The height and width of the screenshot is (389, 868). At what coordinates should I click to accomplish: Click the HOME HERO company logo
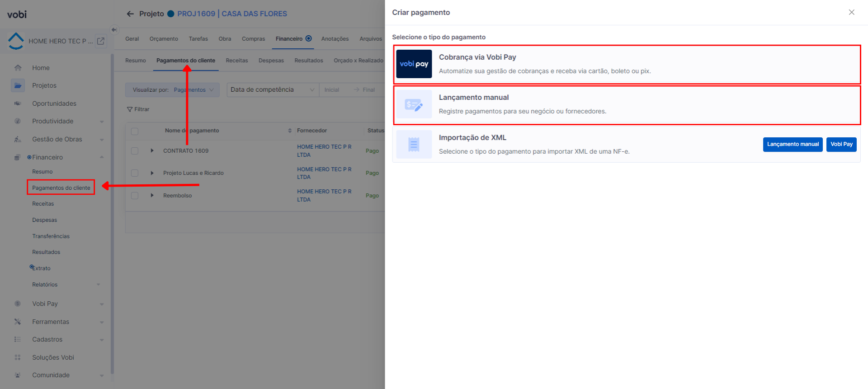(16, 41)
